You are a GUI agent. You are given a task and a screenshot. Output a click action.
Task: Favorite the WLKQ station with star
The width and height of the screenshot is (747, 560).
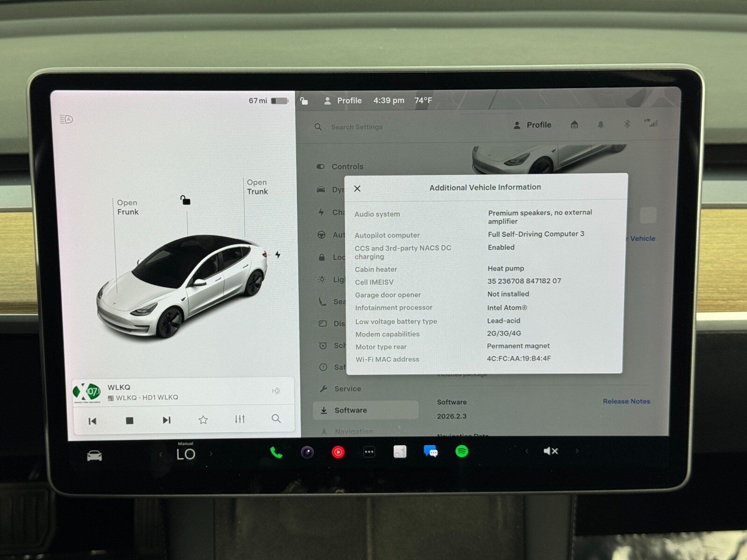coord(203,420)
